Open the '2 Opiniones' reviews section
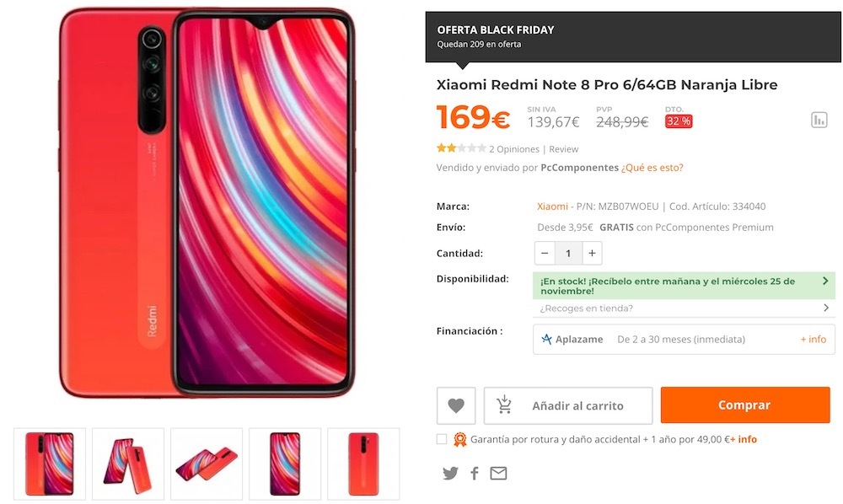 [x=514, y=149]
